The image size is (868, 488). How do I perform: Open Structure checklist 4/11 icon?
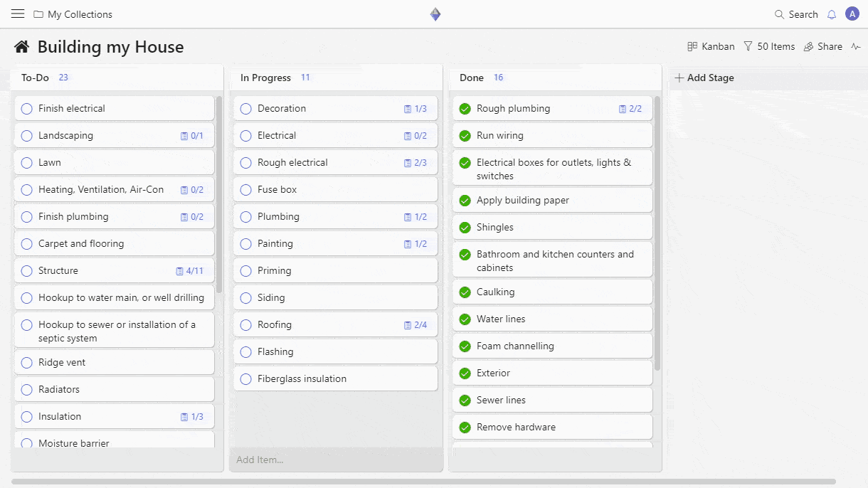click(180, 271)
